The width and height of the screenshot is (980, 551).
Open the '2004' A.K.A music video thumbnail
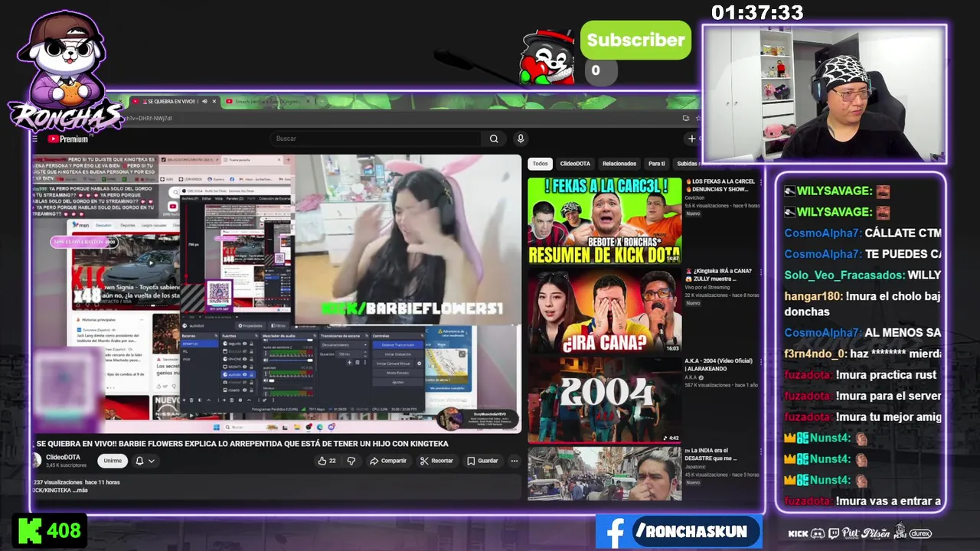coord(604,400)
